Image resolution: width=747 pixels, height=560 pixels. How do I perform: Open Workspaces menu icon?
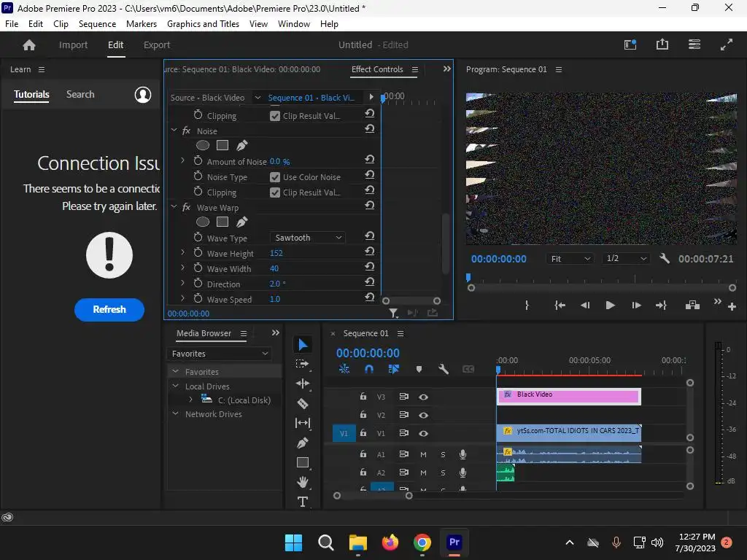pos(694,44)
